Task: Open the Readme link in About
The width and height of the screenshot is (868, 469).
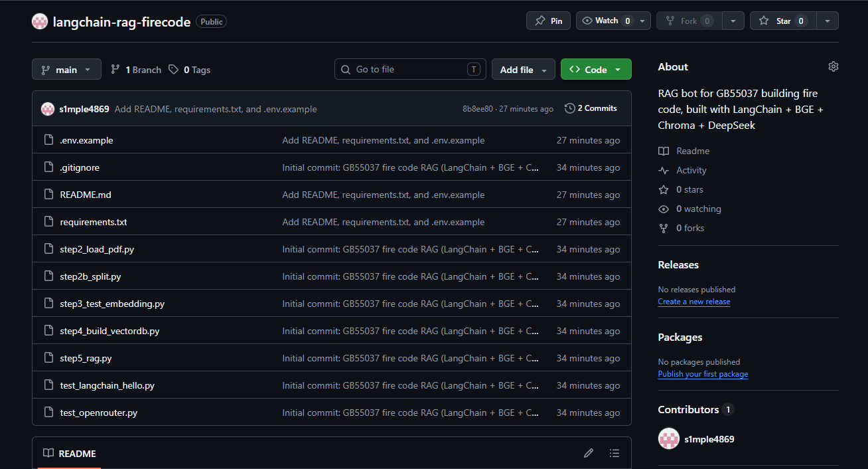Action: (684, 151)
